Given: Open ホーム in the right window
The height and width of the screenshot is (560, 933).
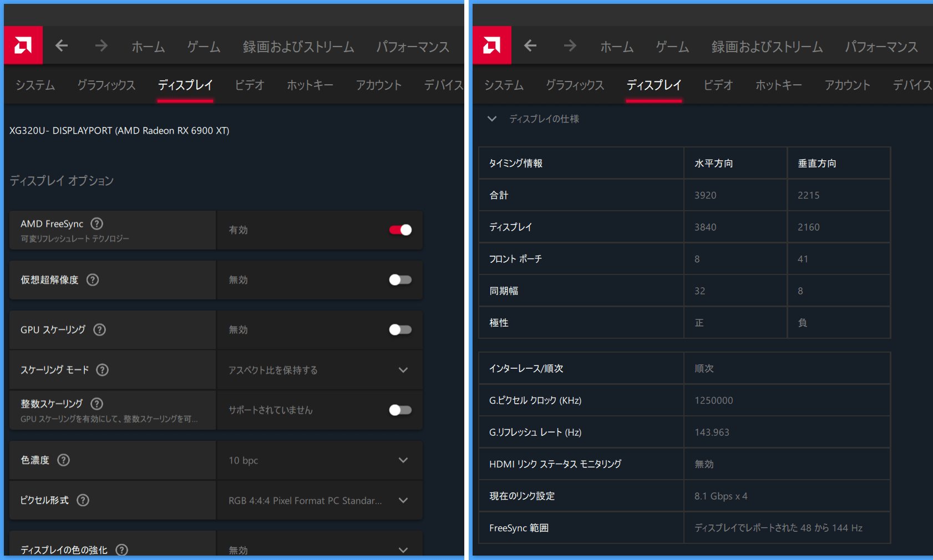Looking at the screenshot, I should pyautogui.click(x=617, y=47).
